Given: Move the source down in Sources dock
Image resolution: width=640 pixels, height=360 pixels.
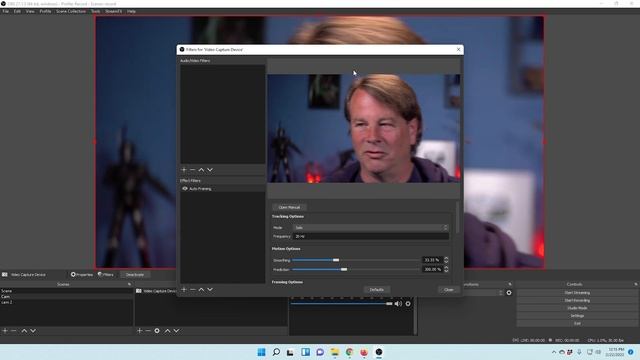Looking at the screenshot, I should click(176, 331).
